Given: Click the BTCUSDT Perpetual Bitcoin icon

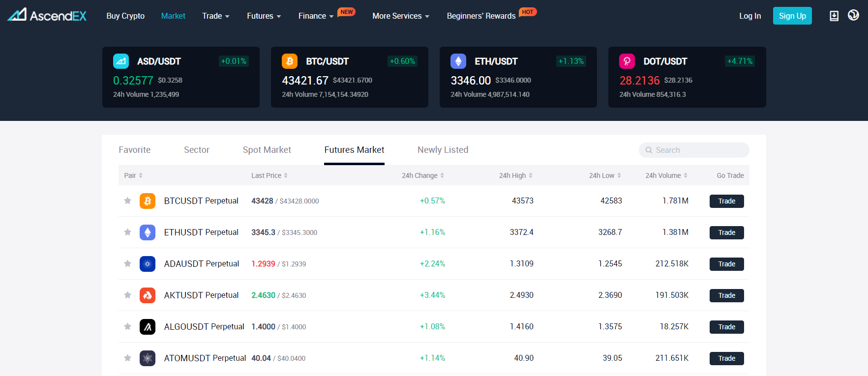Looking at the screenshot, I should [148, 201].
